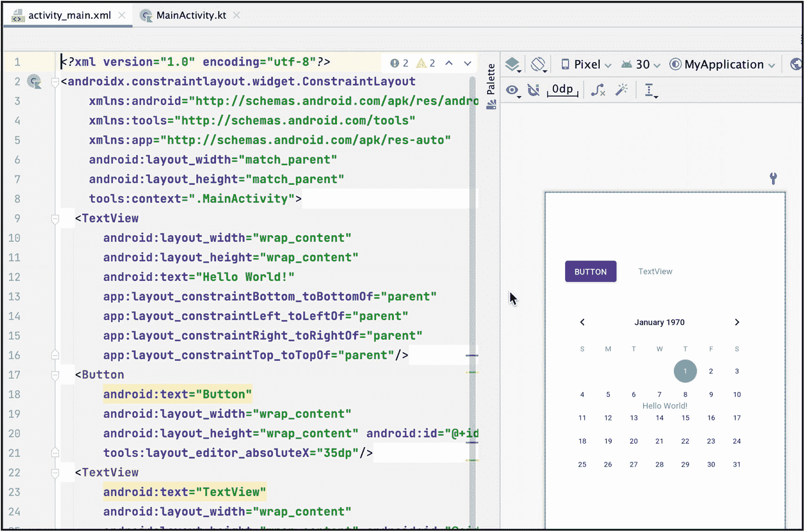Close the activity_main.xml tab

[x=122, y=15]
